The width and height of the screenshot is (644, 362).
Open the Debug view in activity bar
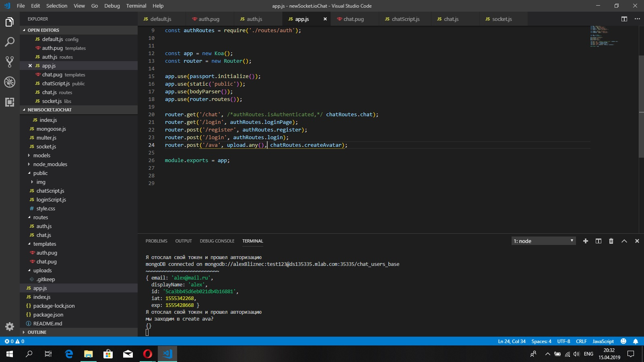[x=10, y=82]
